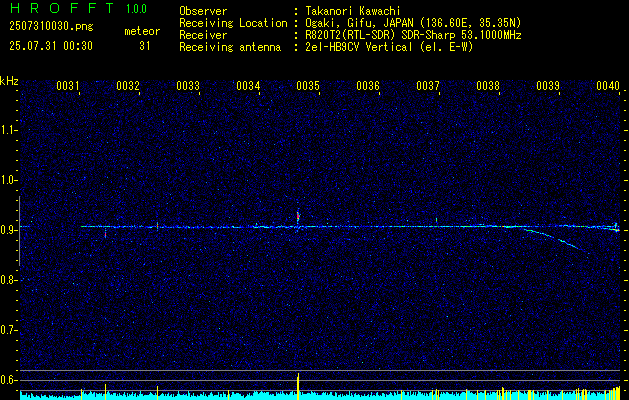Click the Receiving antenna label
The image size is (629, 400).
[x=230, y=47]
